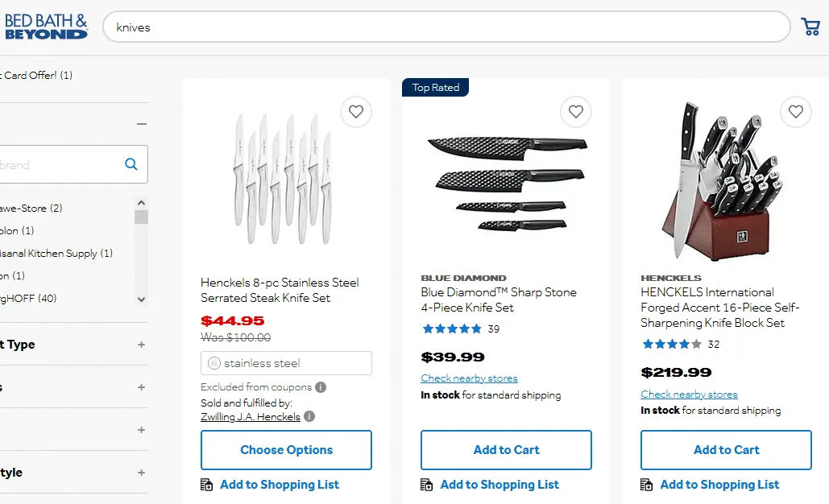Show info about Excluded from coupons
The height and width of the screenshot is (504, 829).
pyautogui.click(x=321, y=387)
